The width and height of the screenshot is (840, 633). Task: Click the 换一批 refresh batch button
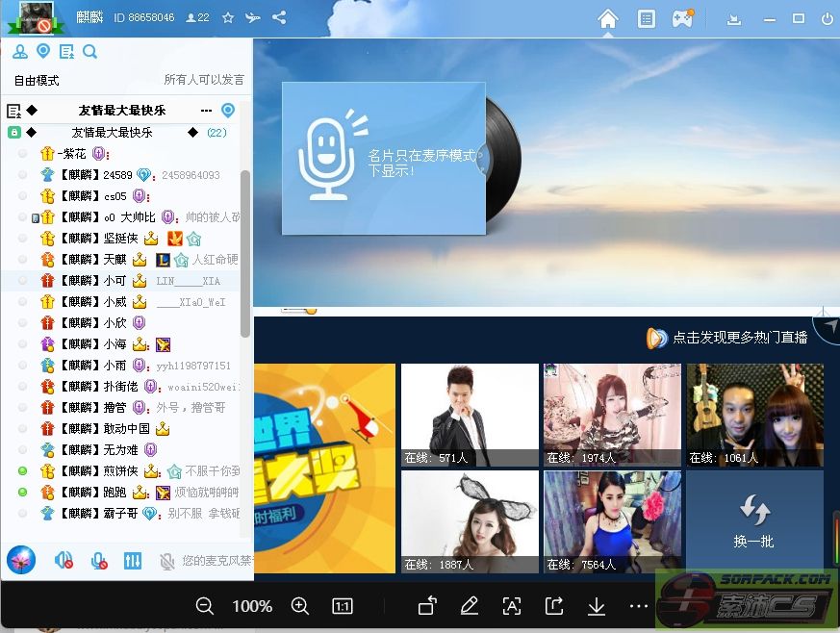coord(753,519)
